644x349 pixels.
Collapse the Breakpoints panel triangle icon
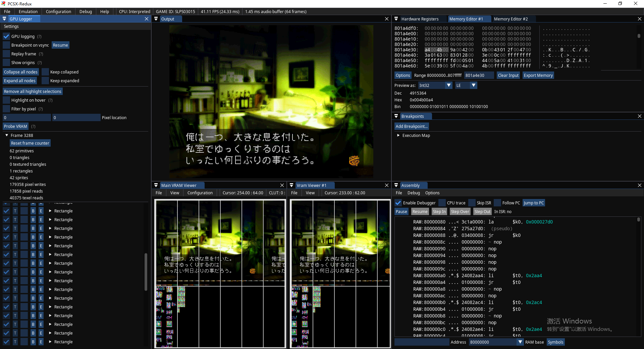point(396,116)
